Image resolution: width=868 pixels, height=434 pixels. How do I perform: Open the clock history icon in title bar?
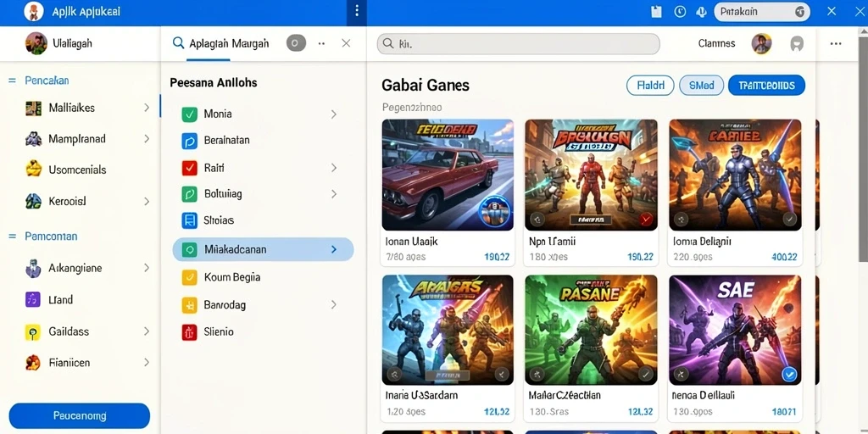(681, 12)
